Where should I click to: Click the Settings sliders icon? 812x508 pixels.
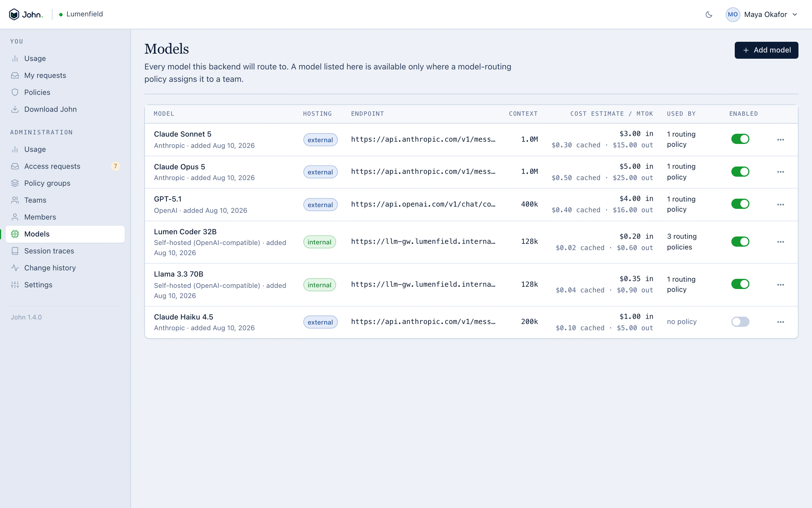click(15, 285)
